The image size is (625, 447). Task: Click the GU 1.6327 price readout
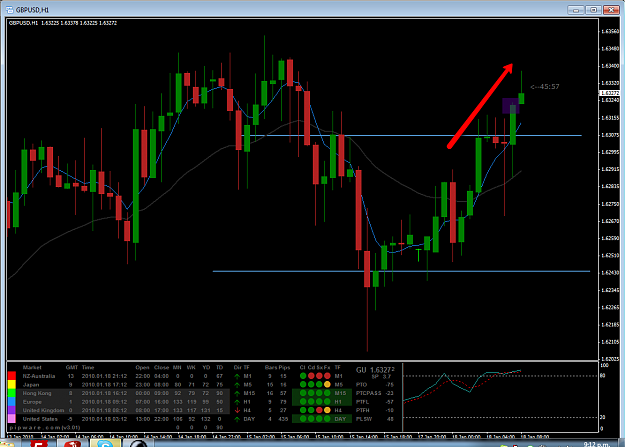(x=375, y=370)
